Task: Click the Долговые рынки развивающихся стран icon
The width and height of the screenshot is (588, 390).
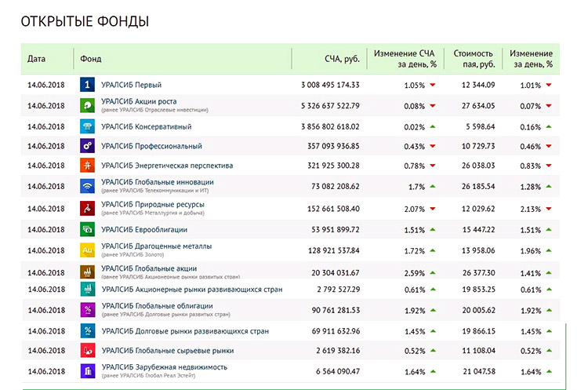Action: (x=88, y=331)
